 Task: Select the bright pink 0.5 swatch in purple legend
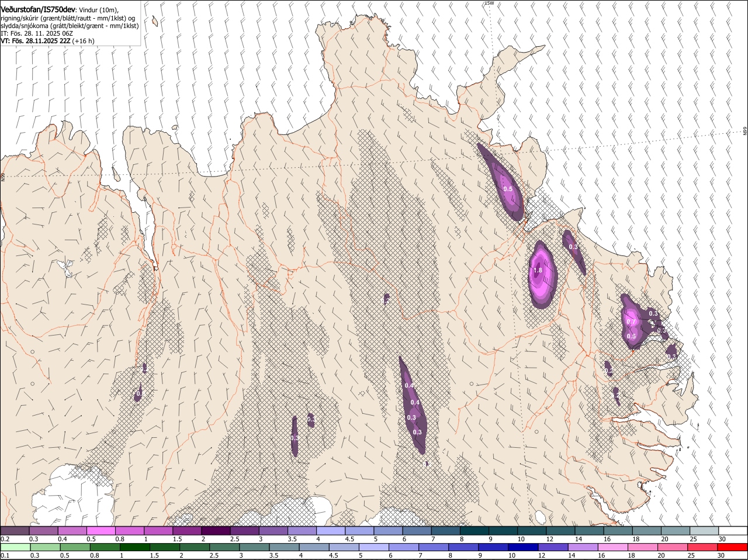click(x=101, y=530)
